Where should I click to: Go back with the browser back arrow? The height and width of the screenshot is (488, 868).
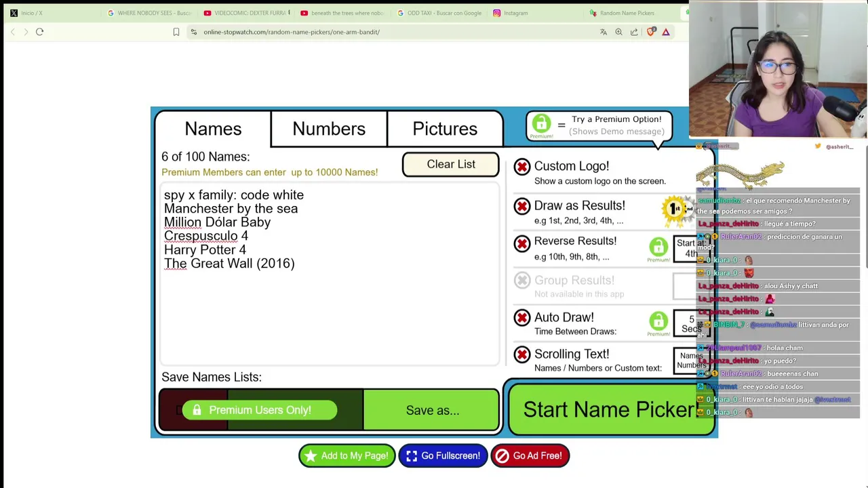point(12,32)
